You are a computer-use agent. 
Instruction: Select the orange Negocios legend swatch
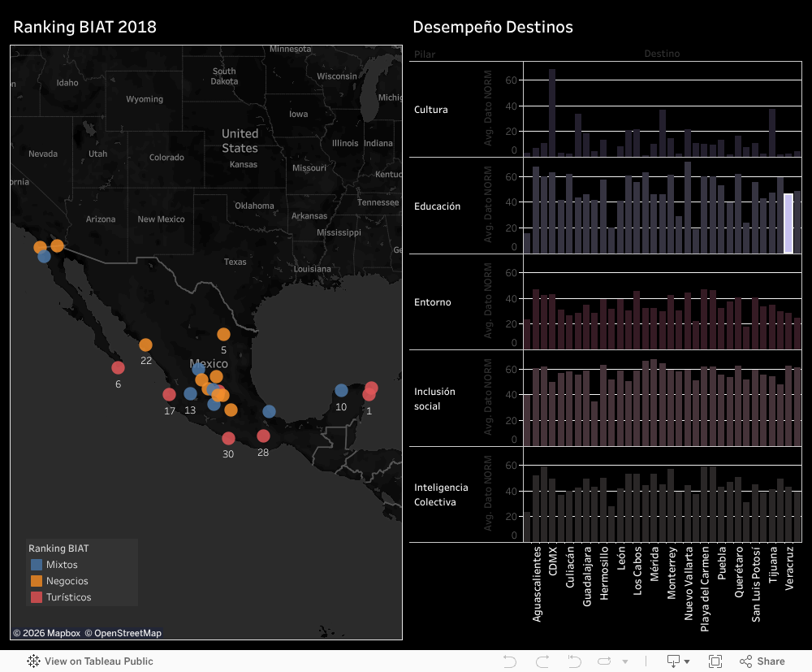tap(37, 581)
